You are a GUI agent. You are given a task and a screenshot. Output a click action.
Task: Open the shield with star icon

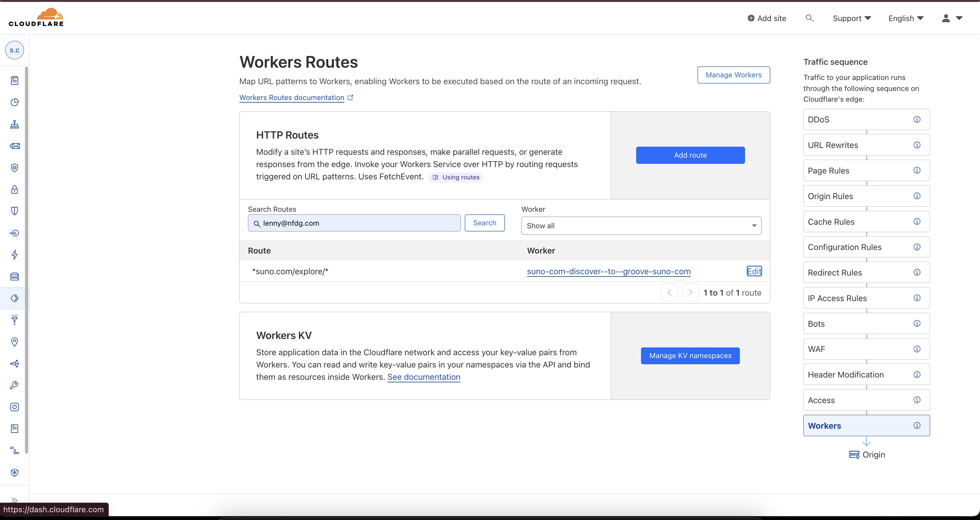click(15, 168)
